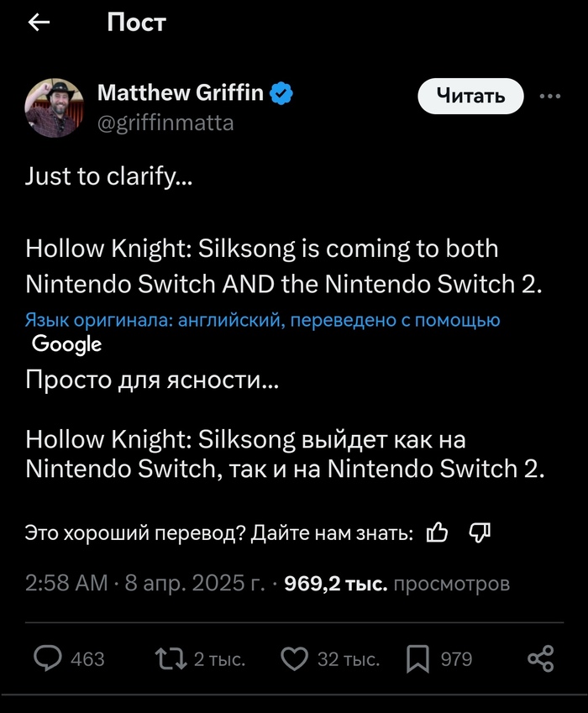Screen dimensions: 588x713
Task: Click the Пост header title
Action: 137,24
